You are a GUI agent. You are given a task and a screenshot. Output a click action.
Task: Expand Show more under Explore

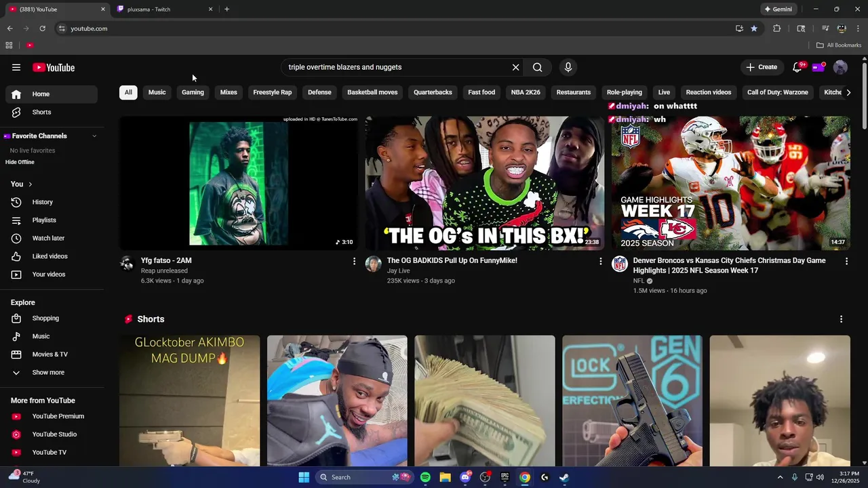coord(52,372)
